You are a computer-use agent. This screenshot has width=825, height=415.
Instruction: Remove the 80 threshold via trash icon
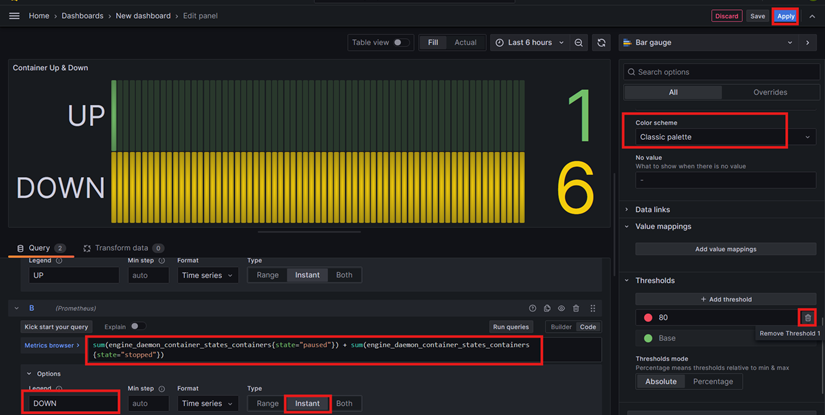coord(808,318)
